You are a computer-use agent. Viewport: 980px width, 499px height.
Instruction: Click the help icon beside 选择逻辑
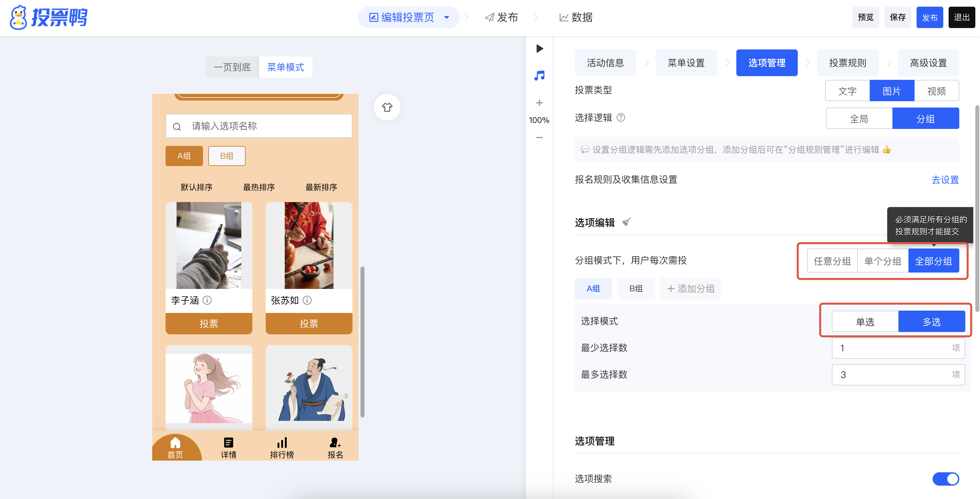coord(621,118)
